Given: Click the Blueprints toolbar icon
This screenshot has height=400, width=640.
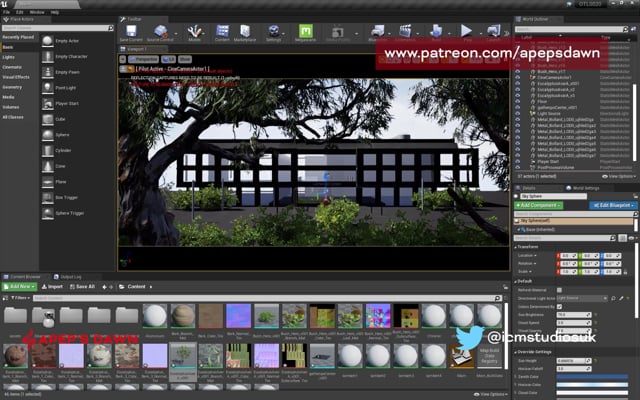Looking at the screenshot, I should click(x=378, y=31).
